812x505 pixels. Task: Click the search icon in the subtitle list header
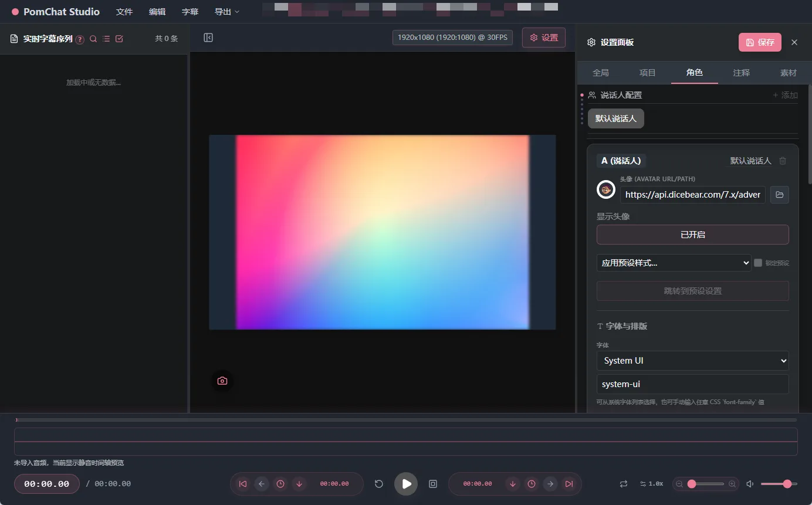93,39
